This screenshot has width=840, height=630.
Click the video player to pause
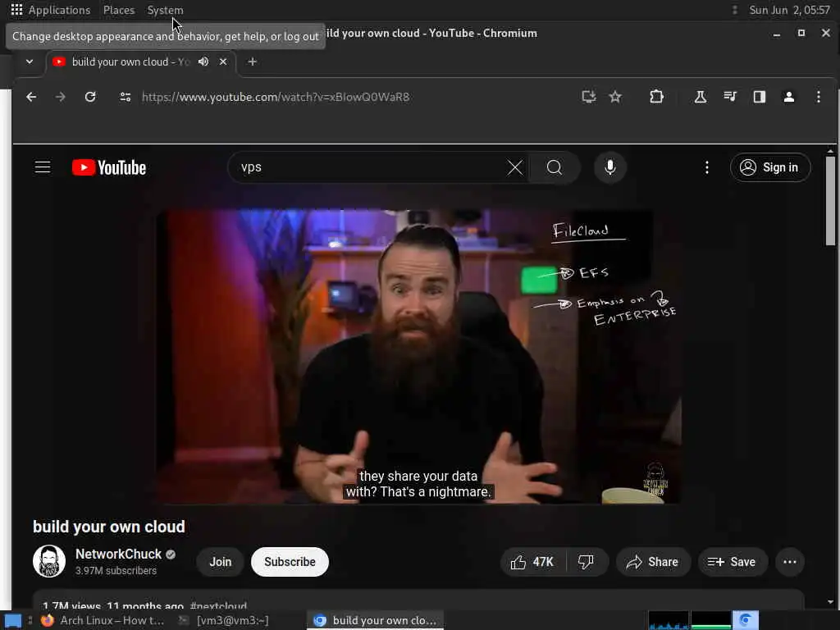(418, 356)
